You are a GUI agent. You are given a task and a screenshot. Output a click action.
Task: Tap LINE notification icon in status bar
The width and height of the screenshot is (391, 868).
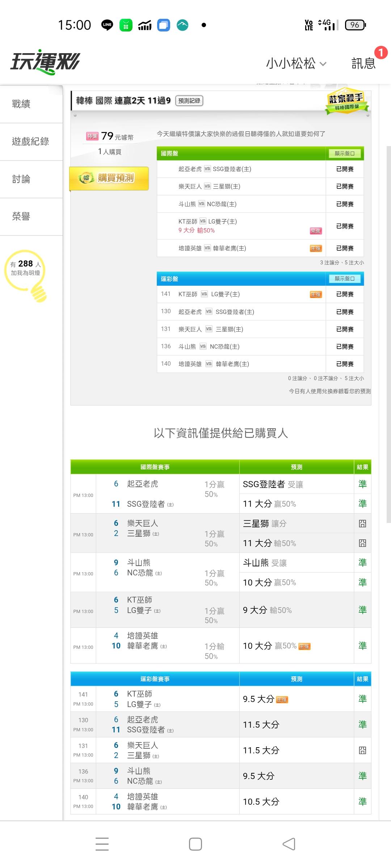point(107,25)
